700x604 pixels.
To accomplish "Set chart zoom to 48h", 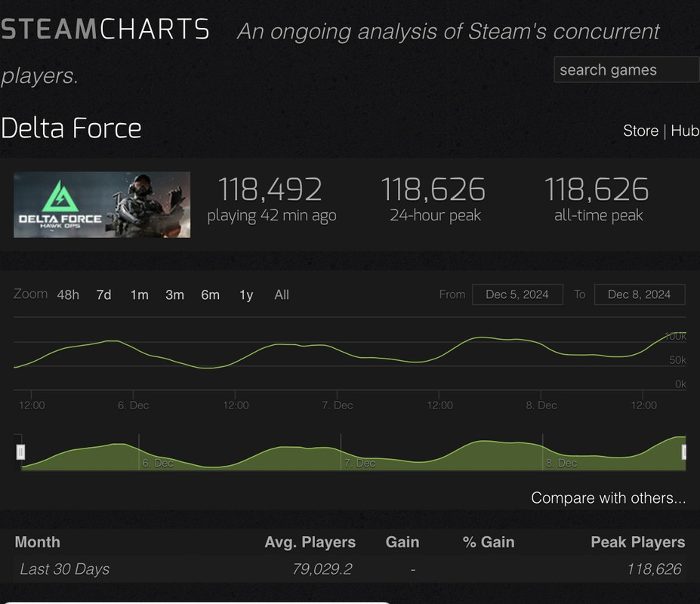I will pyautogui.click(x=68, y=294).
